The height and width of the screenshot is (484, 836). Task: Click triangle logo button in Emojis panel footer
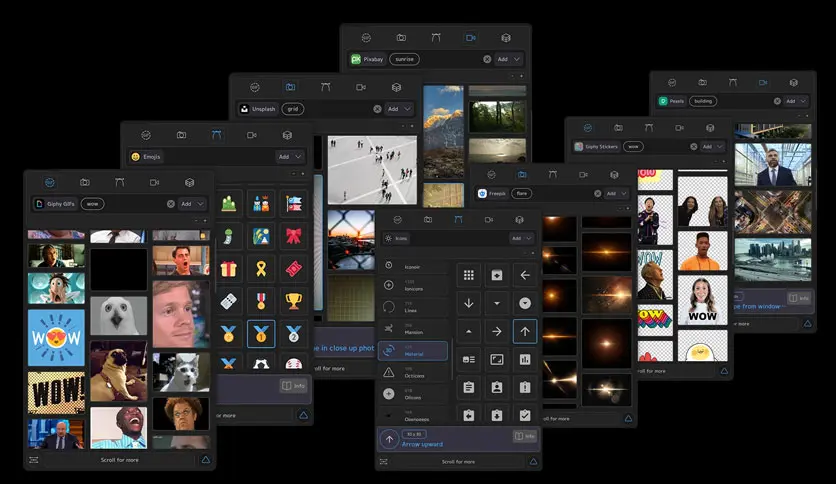click(303, 415)
